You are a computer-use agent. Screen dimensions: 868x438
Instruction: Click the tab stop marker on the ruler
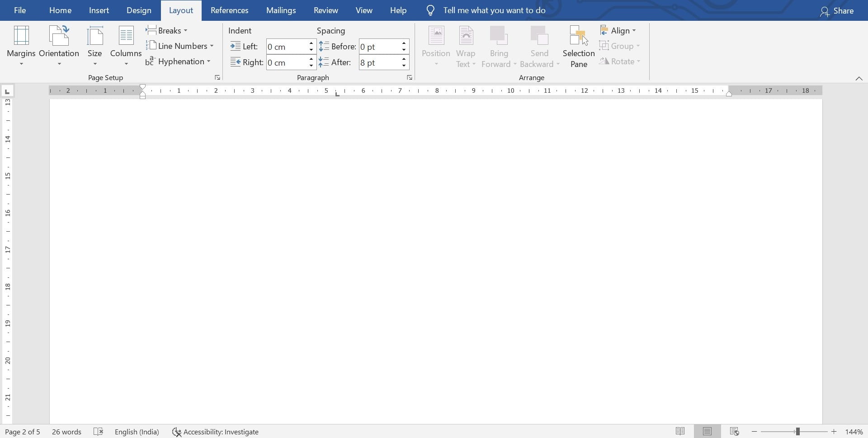pyautogui.click(x=337, y=94)
